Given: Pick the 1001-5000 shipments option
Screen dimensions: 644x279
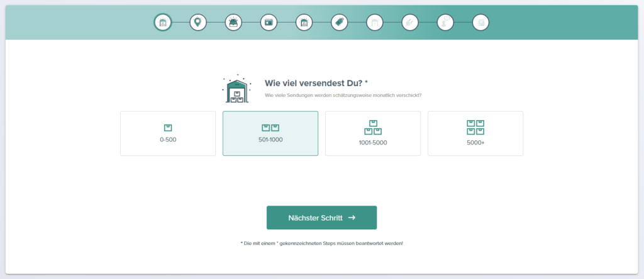Looking at the screenshot, I should (x=373, y=133).
